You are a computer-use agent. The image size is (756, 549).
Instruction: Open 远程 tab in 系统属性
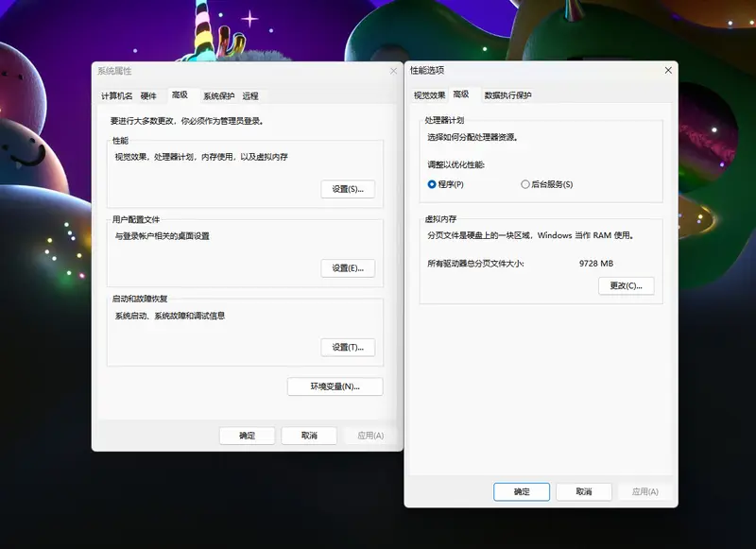[250, 96]
